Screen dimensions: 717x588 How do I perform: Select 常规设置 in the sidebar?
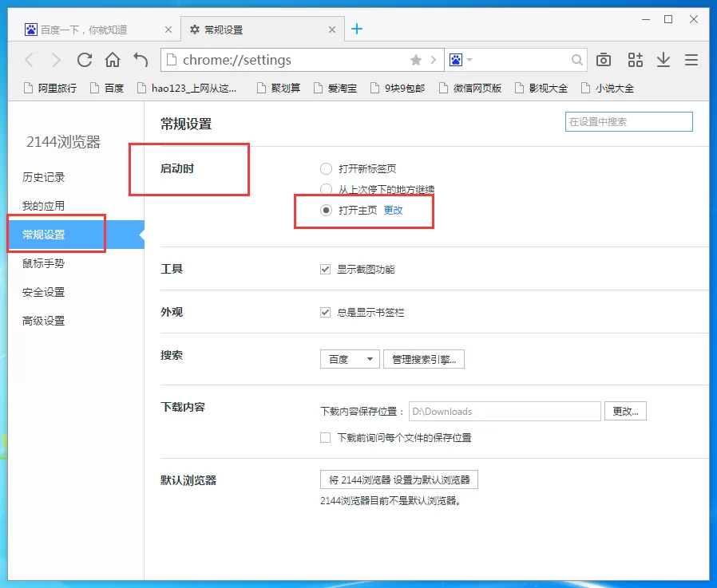click(x=77, y=235)
